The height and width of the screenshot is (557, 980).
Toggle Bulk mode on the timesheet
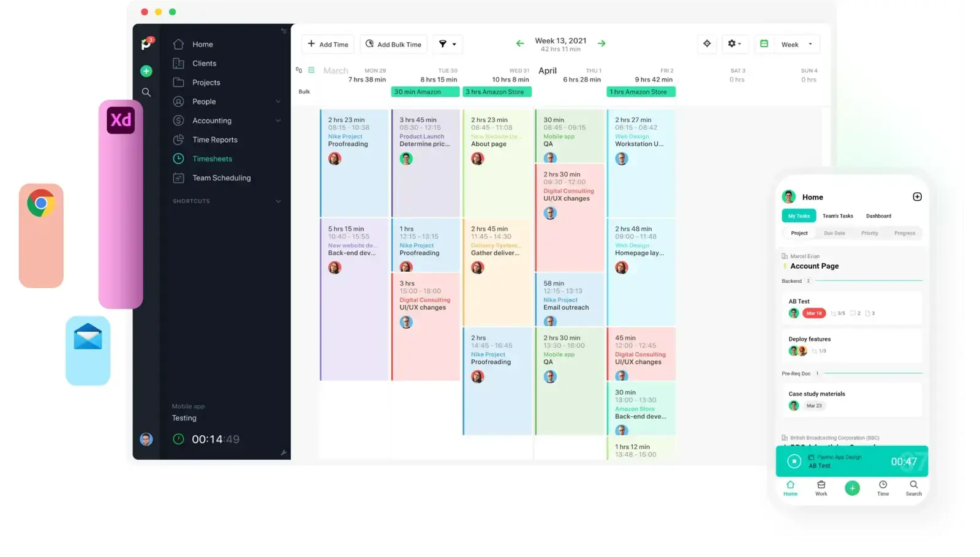[x=304, y=91]
